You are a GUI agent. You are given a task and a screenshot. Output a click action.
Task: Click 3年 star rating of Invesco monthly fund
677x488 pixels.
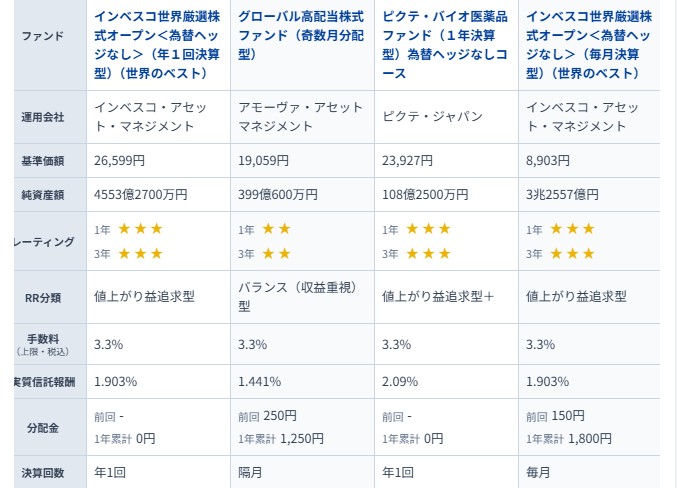click(x=572, y=254)
